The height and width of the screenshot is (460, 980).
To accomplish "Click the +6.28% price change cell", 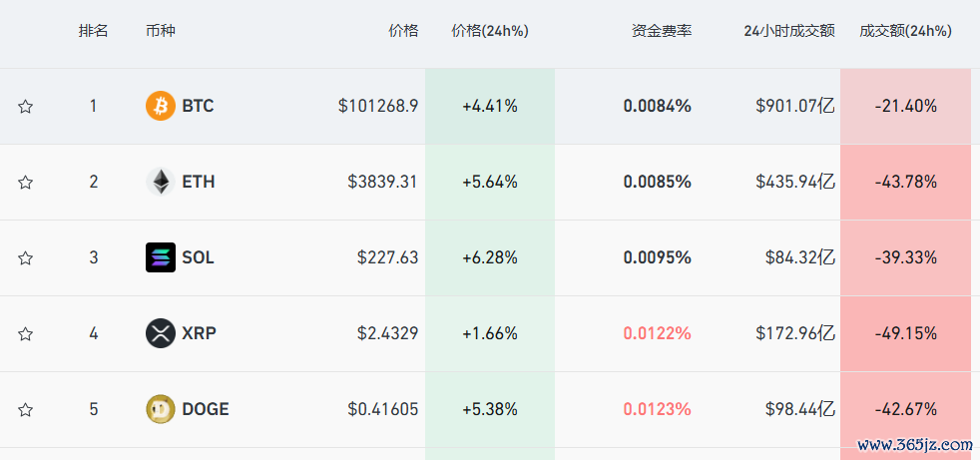I will [x=490, y=257].
